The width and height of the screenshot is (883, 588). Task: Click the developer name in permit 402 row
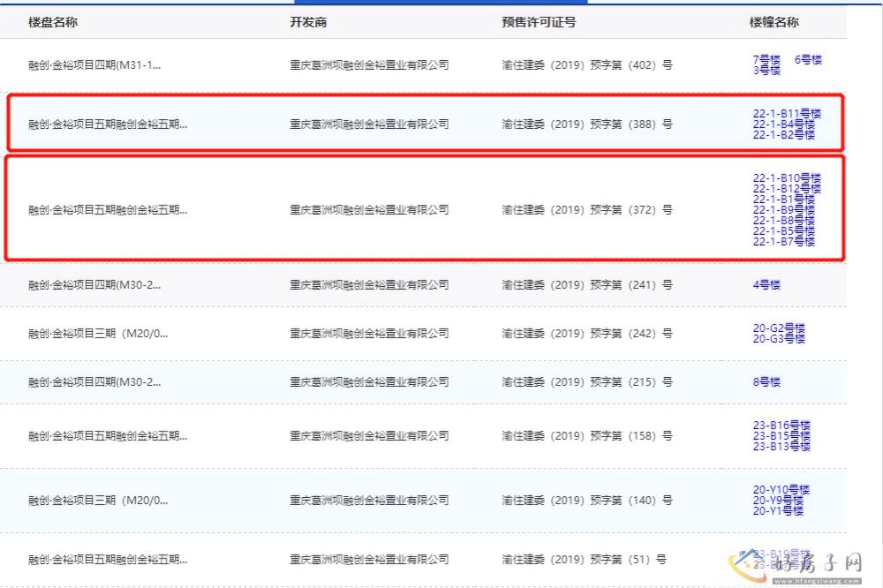pos(369,65)
